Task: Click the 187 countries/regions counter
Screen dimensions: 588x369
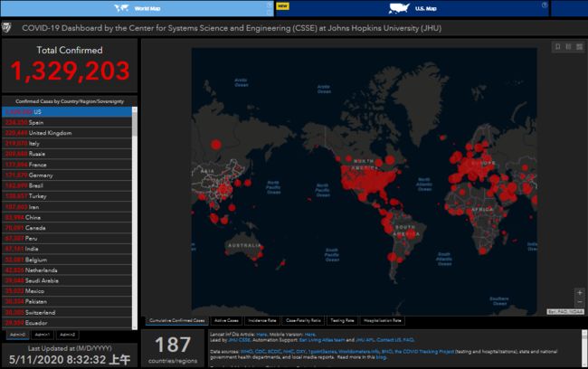Action: (x=173, y=349)
